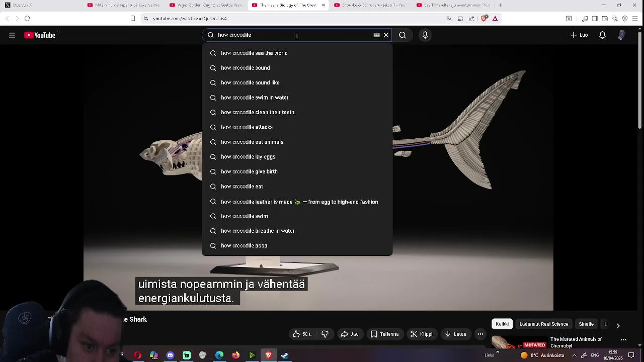Download video with Lataa button

[455, 334]
